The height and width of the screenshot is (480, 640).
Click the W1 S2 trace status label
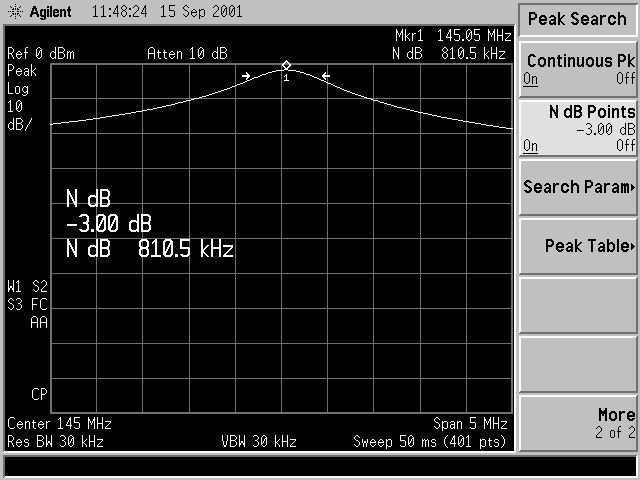[27, 287]
